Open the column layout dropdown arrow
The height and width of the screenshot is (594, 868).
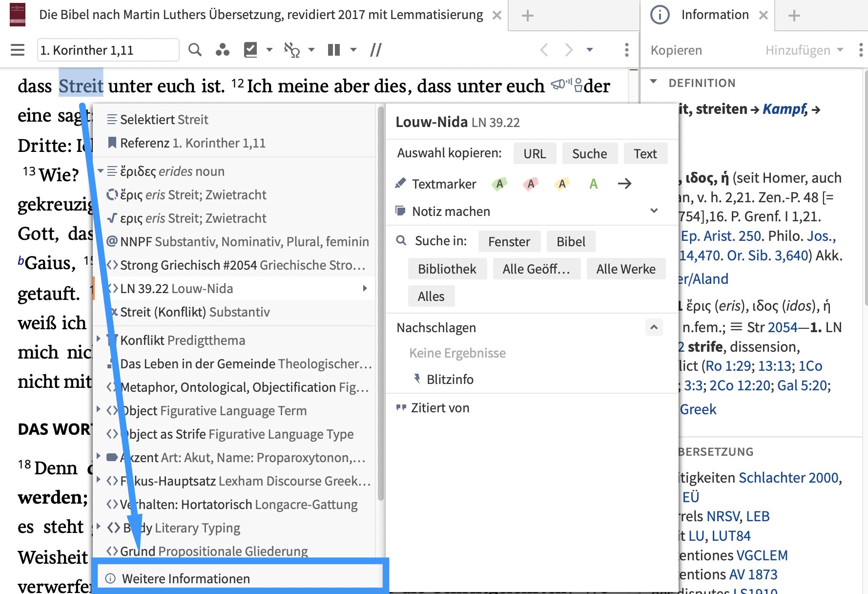(x=353, y=50)
